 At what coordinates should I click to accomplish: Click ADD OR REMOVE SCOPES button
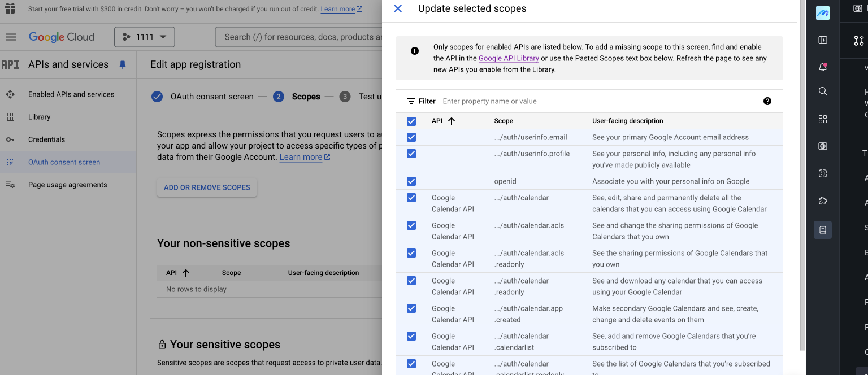207,187
